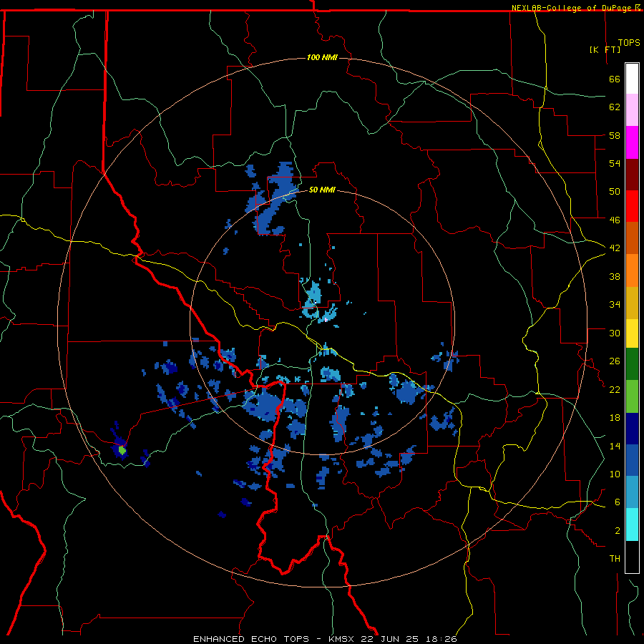Click the magenta legend swatch
This screenshot has height=644, width=644.
[632, 142]
